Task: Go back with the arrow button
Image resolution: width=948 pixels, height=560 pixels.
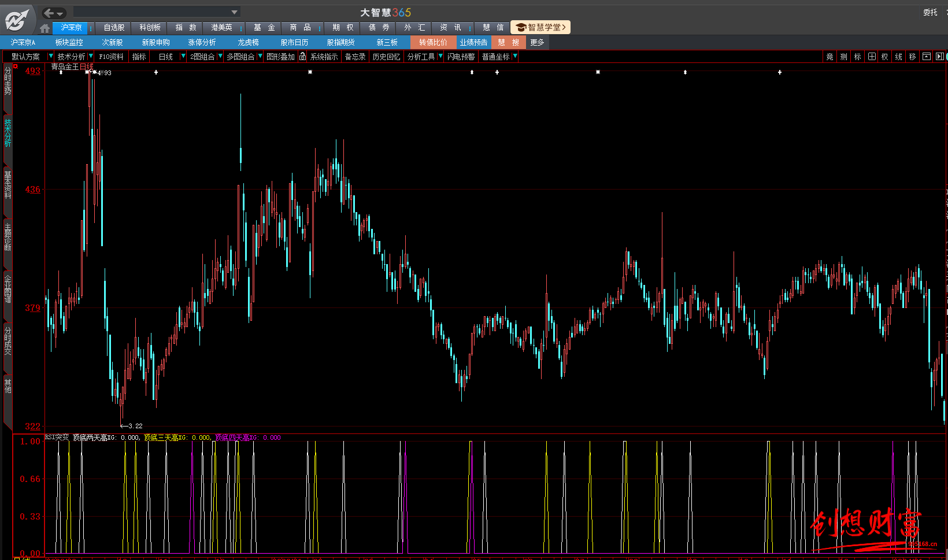Action: click(x=49, y=13)
